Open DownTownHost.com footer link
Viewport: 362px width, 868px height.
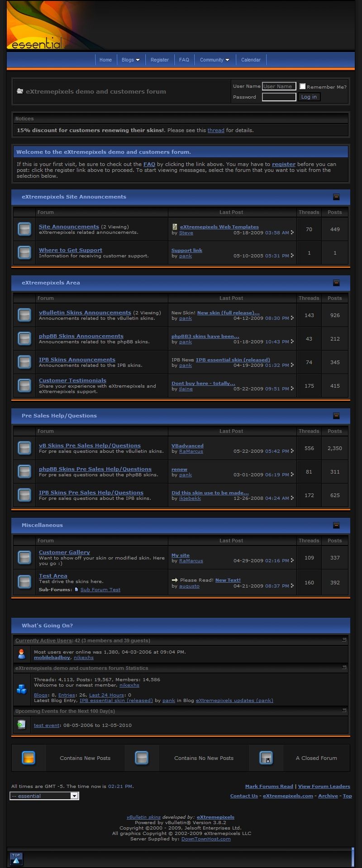coord(206,839)
